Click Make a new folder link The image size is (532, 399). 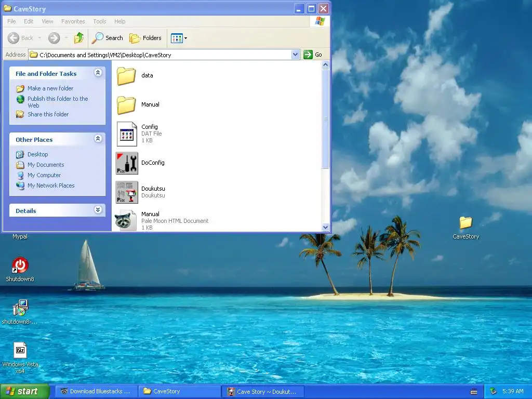tap(50, 88)
